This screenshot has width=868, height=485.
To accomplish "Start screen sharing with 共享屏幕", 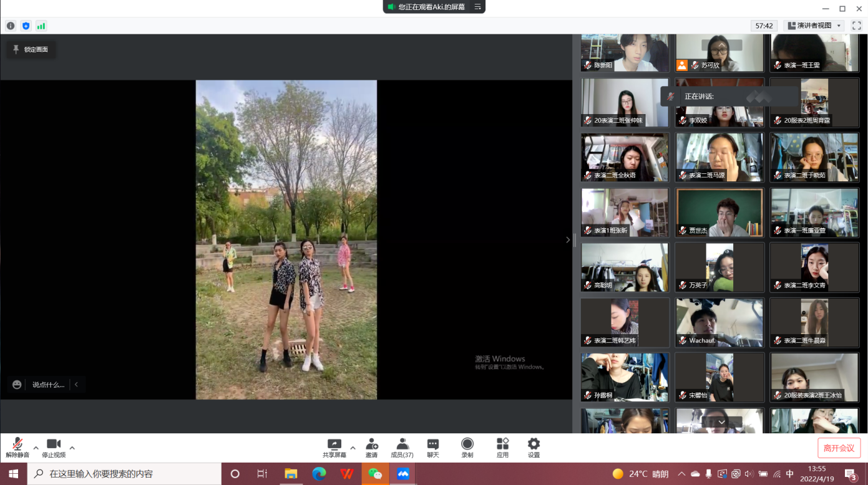I will point(334,448).
